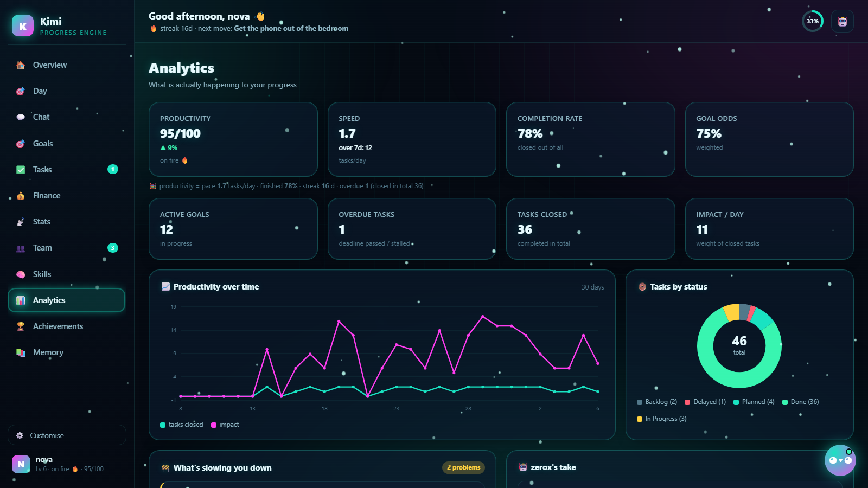Toggle the Done (36) status legend
Image resolution: width=868 pixels, height=488 pixels.
801,402
